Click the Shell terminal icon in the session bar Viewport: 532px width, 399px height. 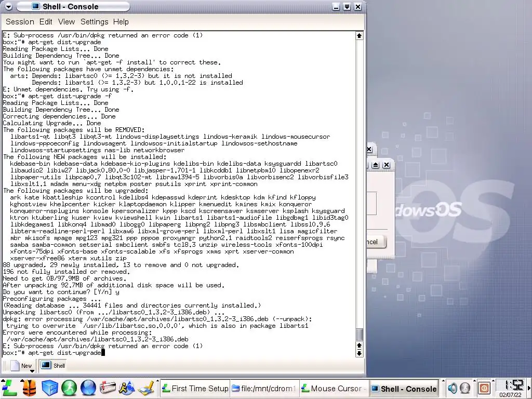tap(46, 365)
